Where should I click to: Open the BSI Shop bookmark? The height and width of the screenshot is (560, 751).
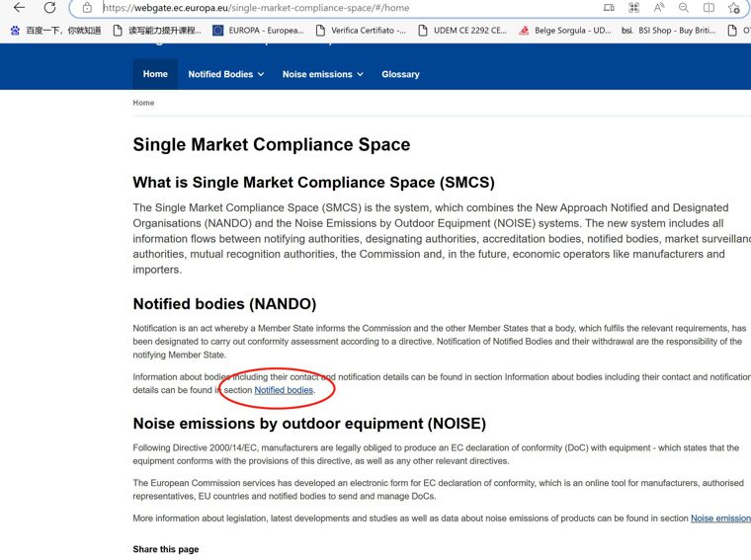[x=669, y=31]
